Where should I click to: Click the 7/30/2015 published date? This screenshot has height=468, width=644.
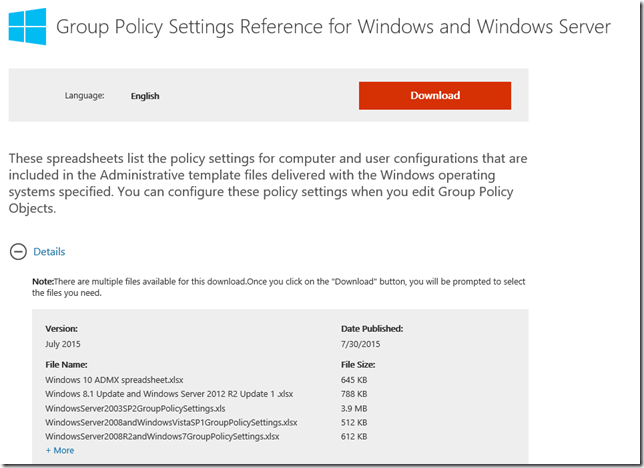pyautogui.click(x=362, y=343)
